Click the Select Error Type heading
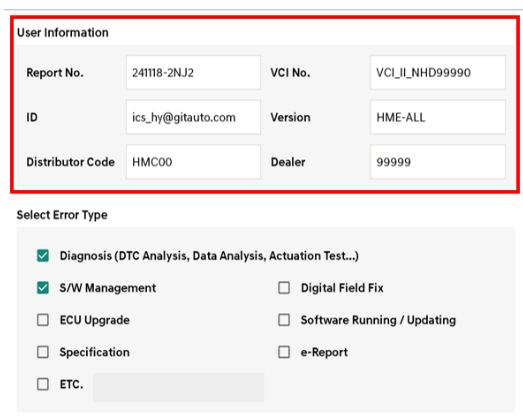This screenshot has width=523, height=417. pyautogui.click(x=62, y=215)
